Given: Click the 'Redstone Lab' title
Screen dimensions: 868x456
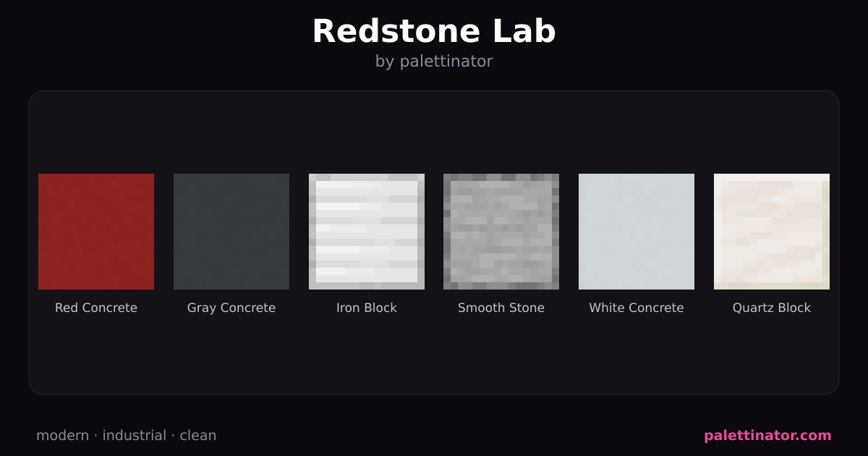Looking at the screenshot, I should 434,31.
